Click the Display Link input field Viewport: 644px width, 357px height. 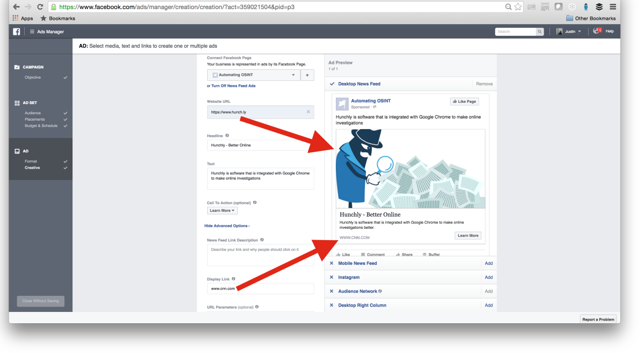260,288
